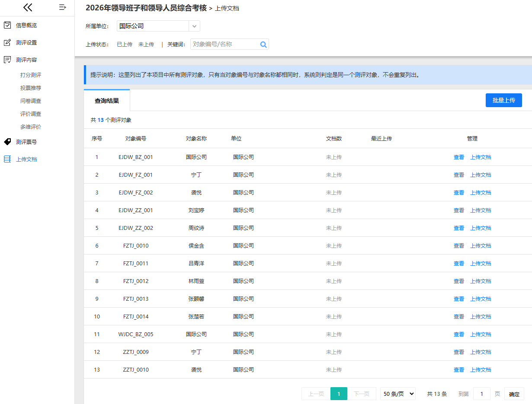
Task: Click the 最近上传 column header
Action: point(381,138)
